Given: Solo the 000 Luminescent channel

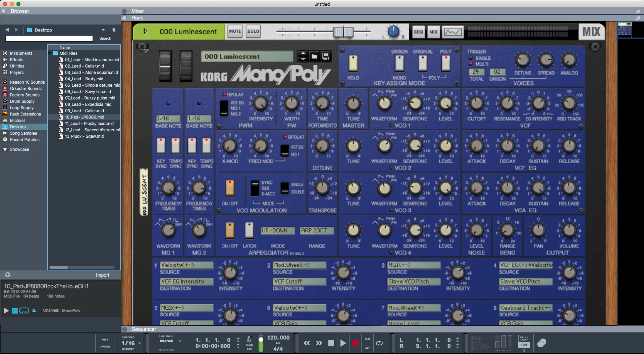Looking at the screenshot, I should [253, 32].
